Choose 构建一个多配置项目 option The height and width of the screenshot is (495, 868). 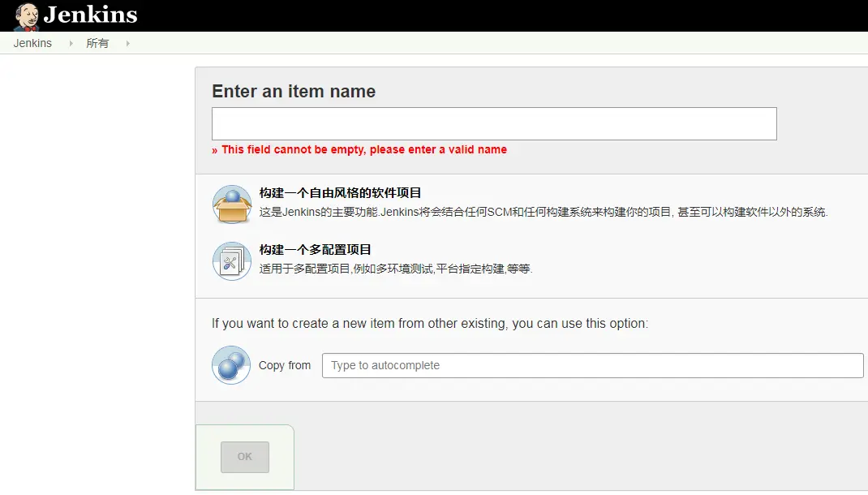[316, 250]
